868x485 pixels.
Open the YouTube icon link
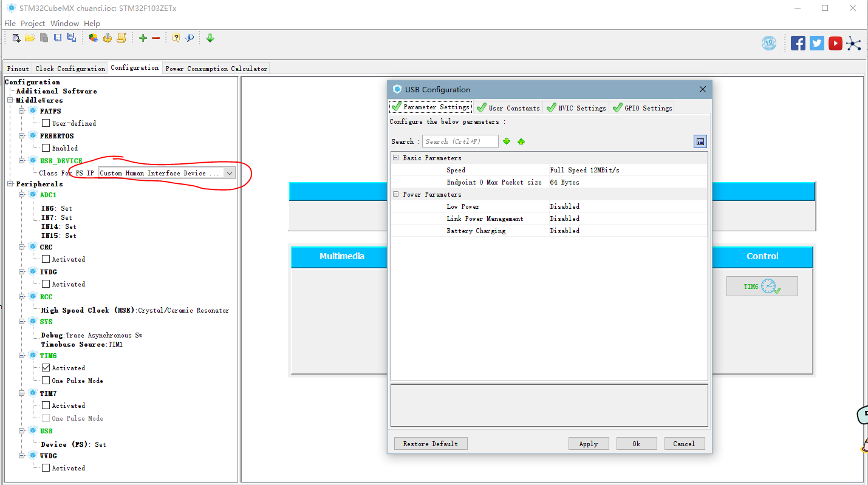tap(835, 43)
